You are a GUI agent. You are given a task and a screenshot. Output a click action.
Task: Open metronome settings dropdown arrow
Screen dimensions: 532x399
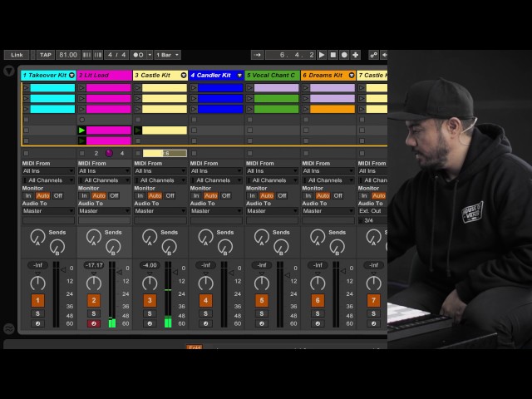tap(150, 55)
